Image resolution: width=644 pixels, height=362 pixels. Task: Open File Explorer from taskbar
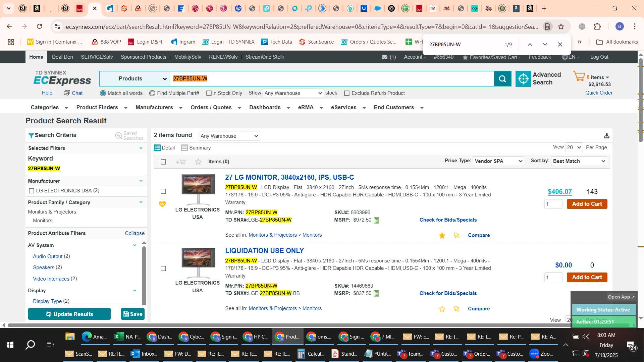(70, 337)
